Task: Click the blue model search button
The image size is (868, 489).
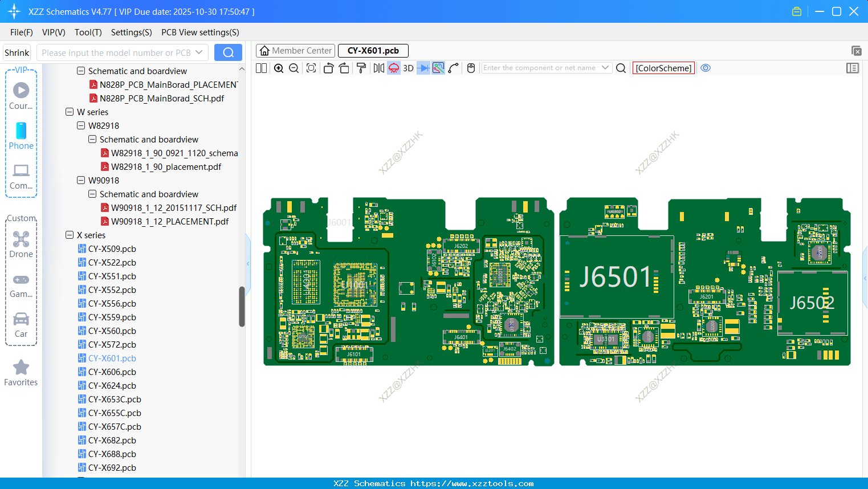Action: (228, 52)
